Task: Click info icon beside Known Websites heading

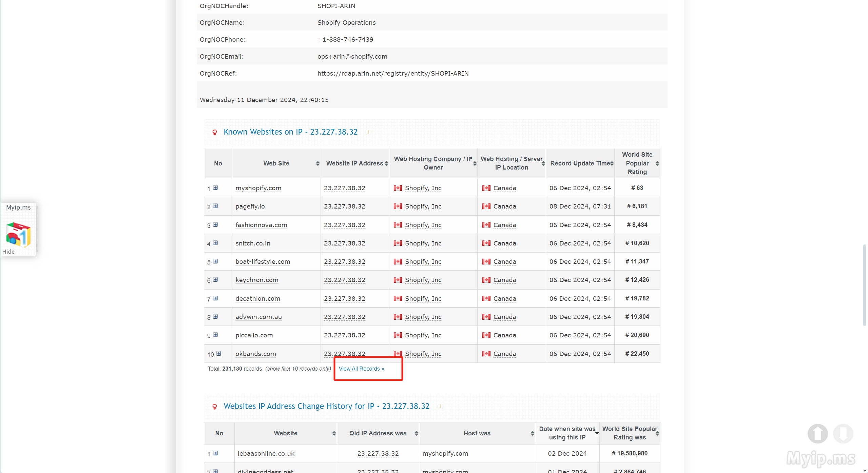Action: tap(368, 132)
